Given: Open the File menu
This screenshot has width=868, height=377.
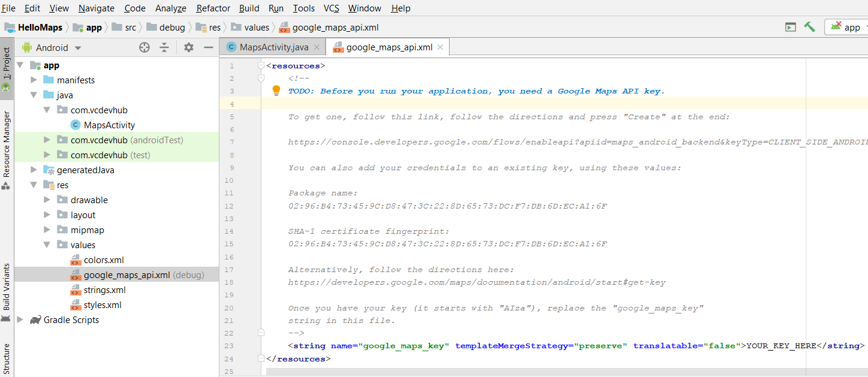Looking at the screenshot, I should tap(8, 8).
